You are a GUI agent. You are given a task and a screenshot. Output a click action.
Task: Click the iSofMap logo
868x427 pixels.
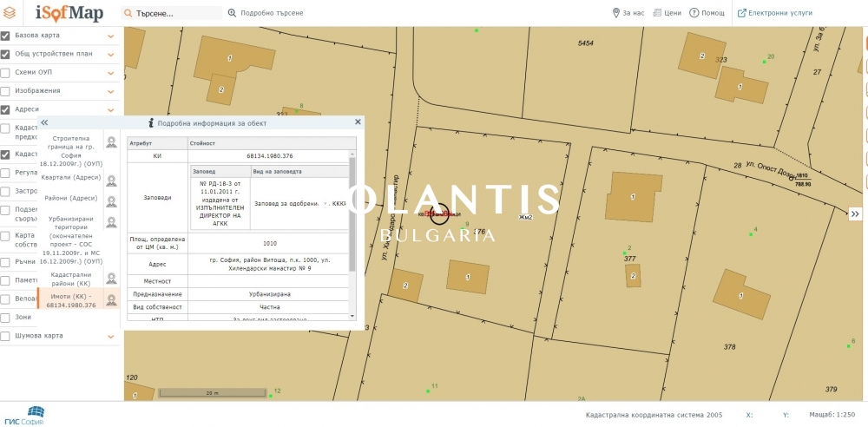click(x=69, y=13)
